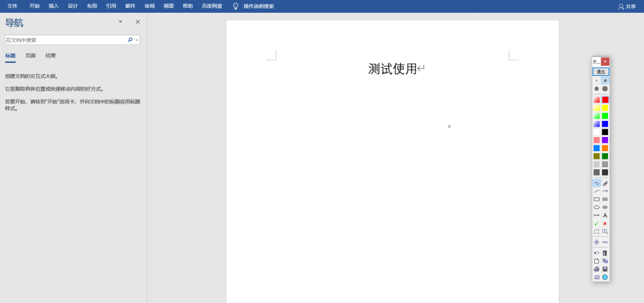This screenshot has height=303, width=644.
Task: Click the copy to clipboard icon
Action: [x=605, y=261]
